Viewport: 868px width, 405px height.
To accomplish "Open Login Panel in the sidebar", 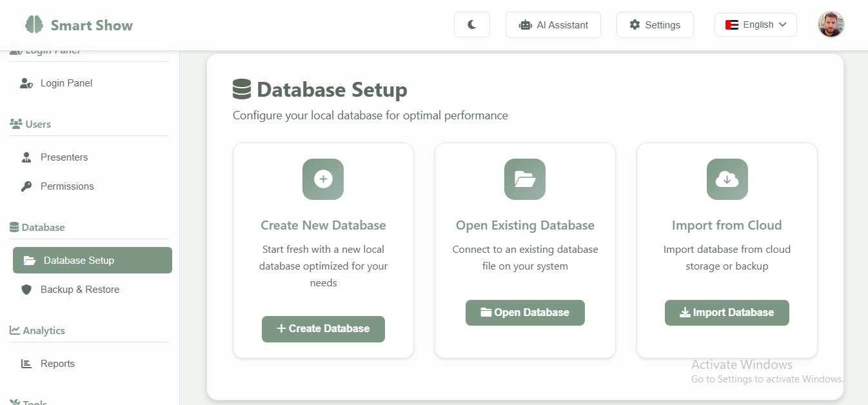I will [x=66, y=83].
